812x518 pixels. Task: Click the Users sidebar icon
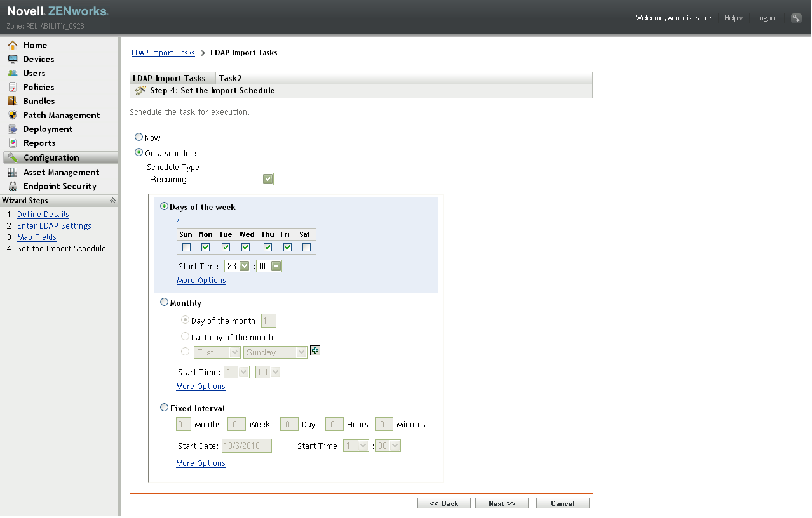pos(13,73)
